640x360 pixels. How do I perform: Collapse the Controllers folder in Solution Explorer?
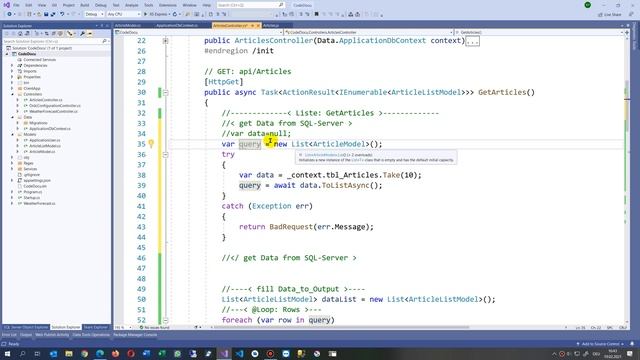tap(12, 94)
